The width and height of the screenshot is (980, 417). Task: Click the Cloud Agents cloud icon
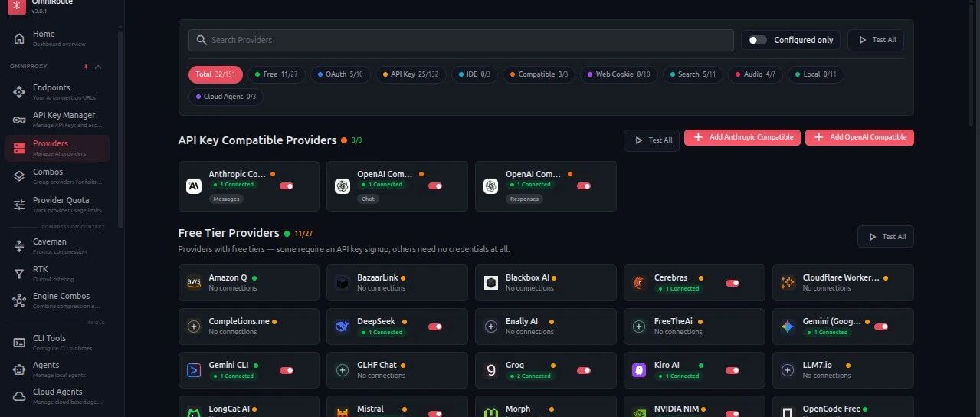click(x=20, y=396)
